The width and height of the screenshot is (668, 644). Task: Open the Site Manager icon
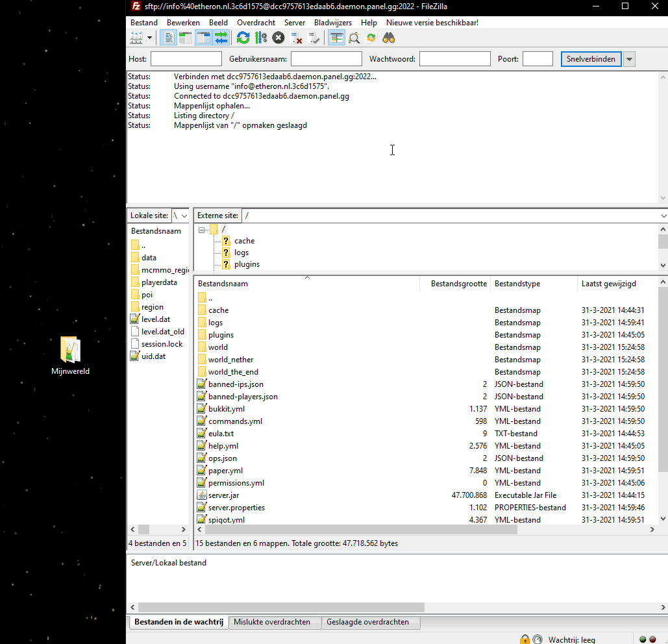pyautogui.click(x=136, y=38)
